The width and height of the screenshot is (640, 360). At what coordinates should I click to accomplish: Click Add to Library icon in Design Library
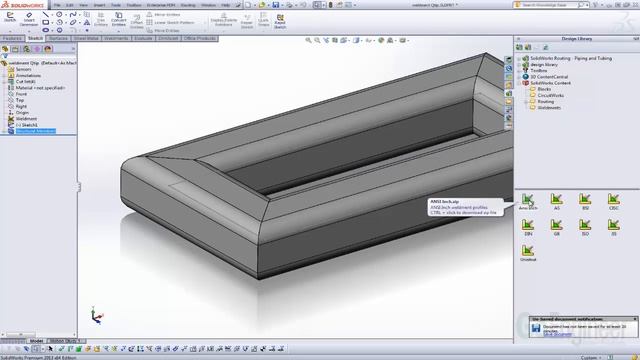[519, 48]
